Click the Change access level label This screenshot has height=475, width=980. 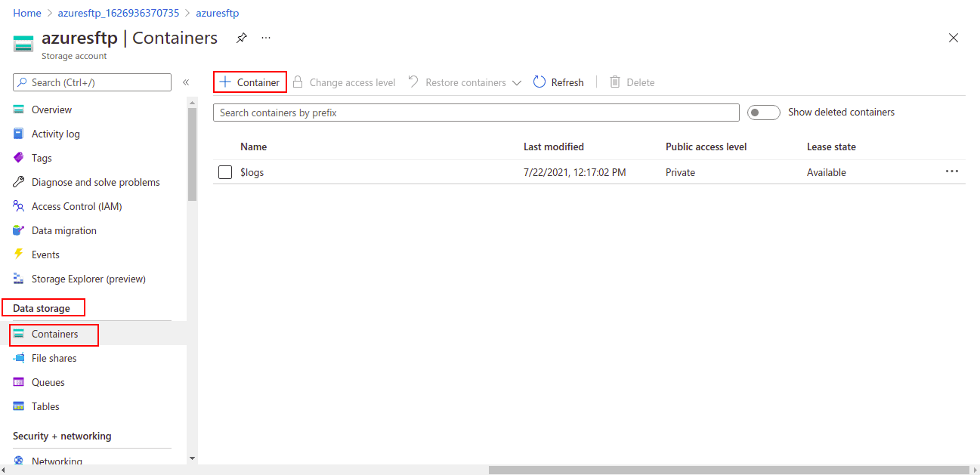tap(352, 82)
